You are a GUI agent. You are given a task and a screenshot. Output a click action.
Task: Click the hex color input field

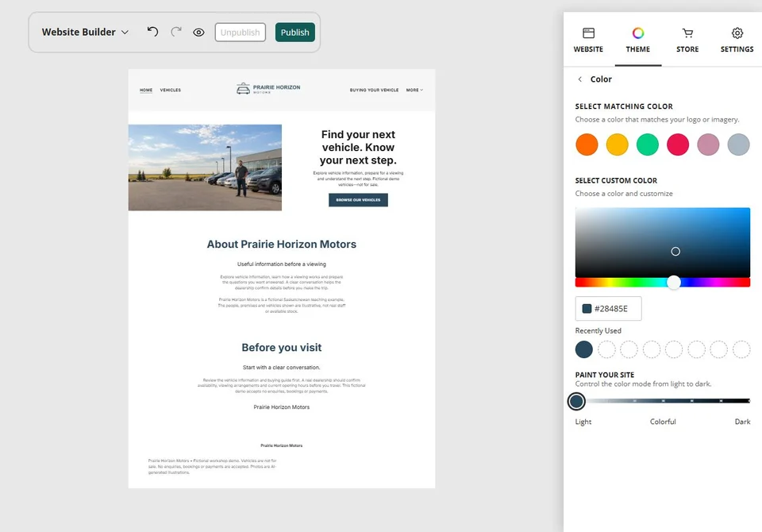coord(609,309)
